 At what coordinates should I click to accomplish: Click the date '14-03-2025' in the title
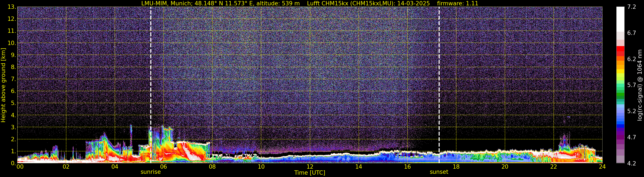(x=414, y=3)
